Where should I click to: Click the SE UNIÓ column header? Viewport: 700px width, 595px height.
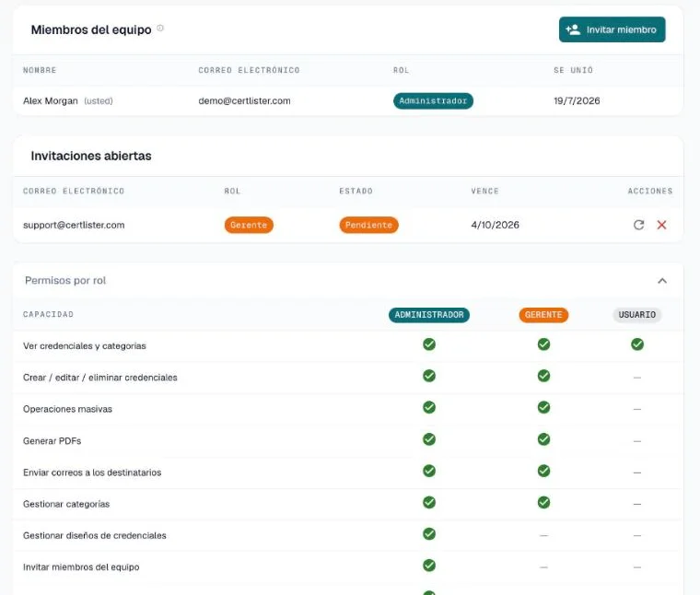coord(573,70)
